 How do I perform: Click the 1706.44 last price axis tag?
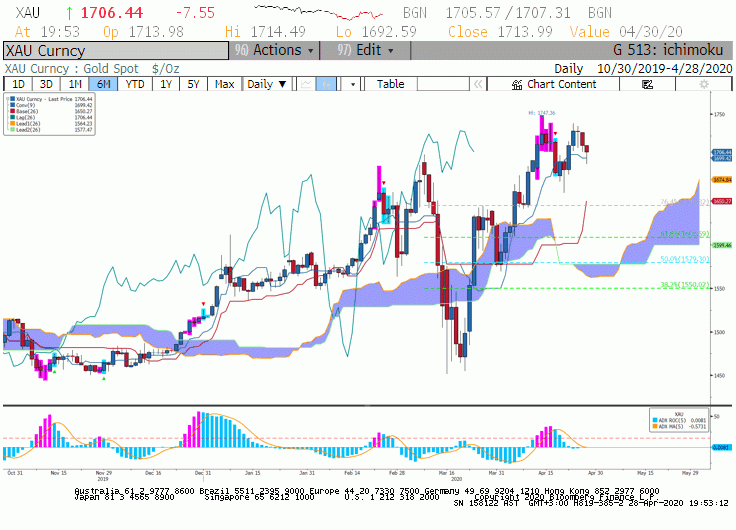click(x=722, y=152)
